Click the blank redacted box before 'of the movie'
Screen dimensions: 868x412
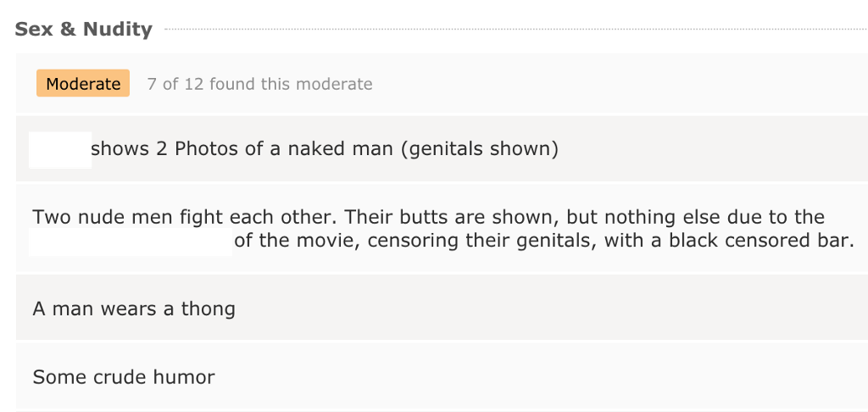coord(131,242)
